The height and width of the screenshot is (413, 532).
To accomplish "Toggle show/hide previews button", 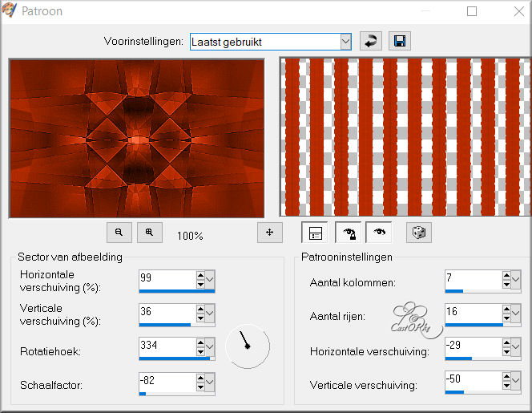I will click(315, 233).
